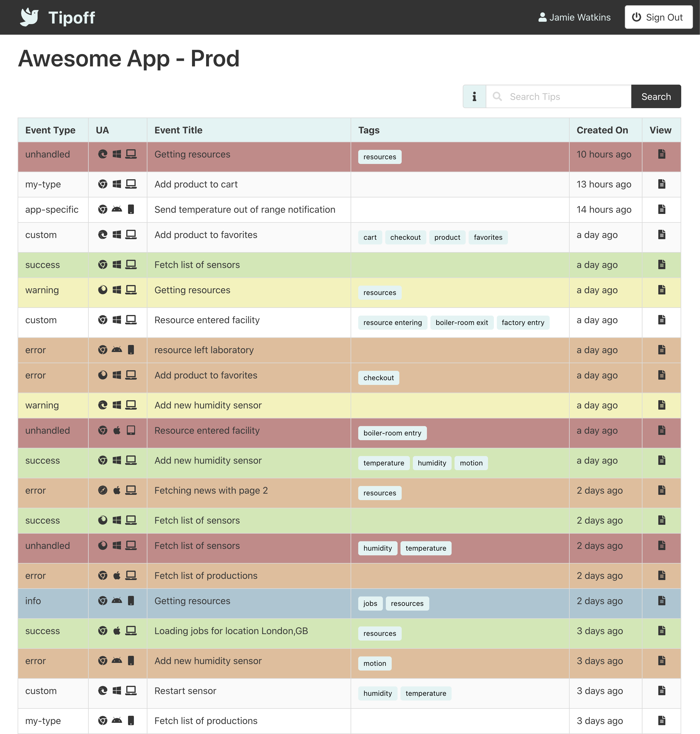Open view icon for Add product to cart
Screen dimensions: 700x734
(x=662, y=184)
